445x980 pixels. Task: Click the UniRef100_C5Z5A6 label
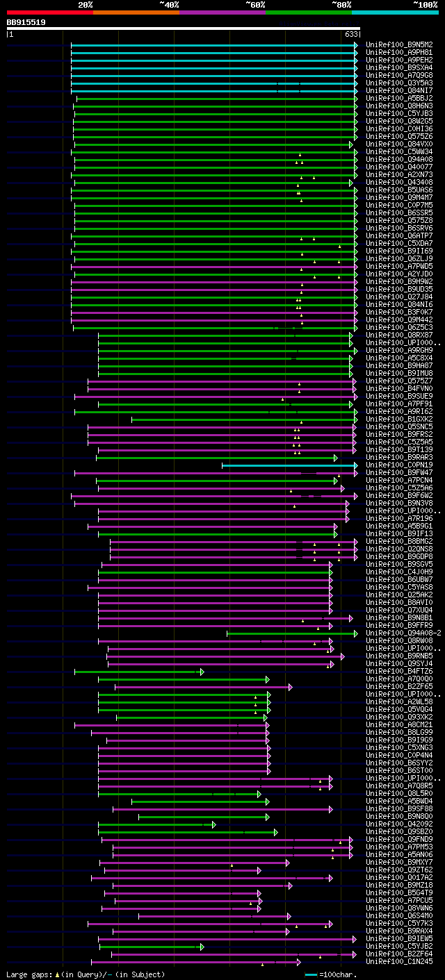point(400,488)
